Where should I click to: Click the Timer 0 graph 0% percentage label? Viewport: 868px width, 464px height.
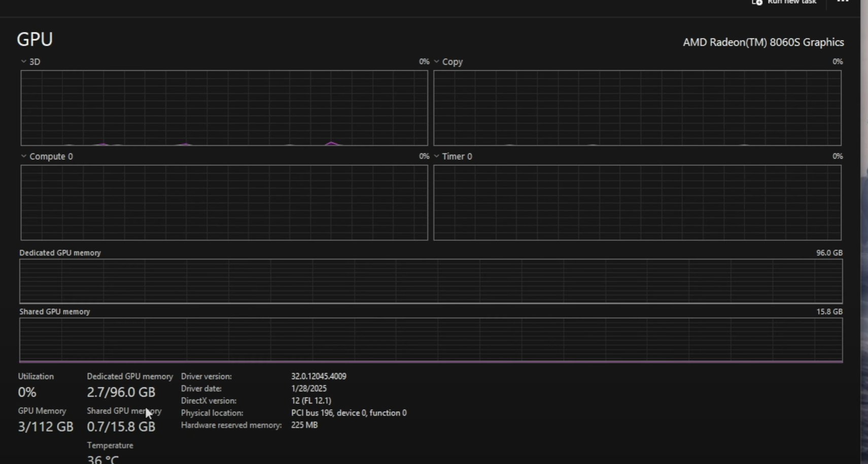click(x=838, y=156)
